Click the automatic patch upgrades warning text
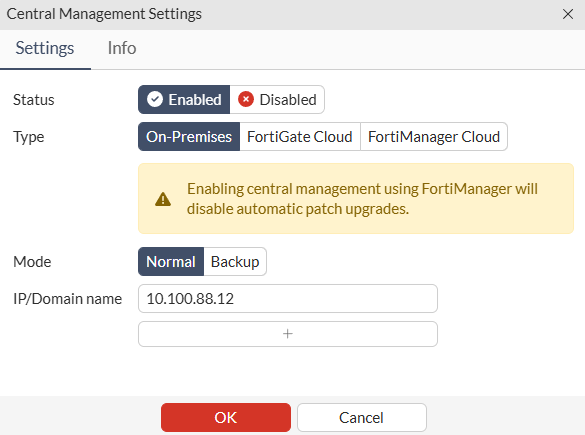Viewport: 585px width, 435px height. coord(362,199)
